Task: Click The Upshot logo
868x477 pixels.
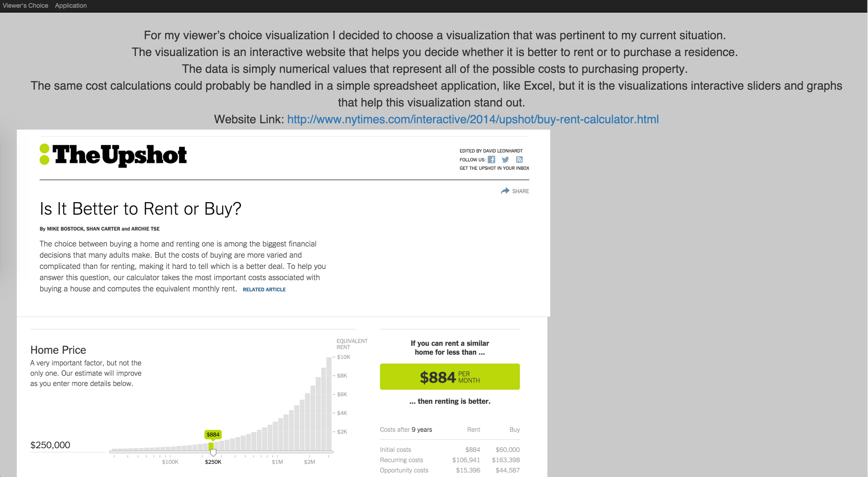Action: [113, 155]
